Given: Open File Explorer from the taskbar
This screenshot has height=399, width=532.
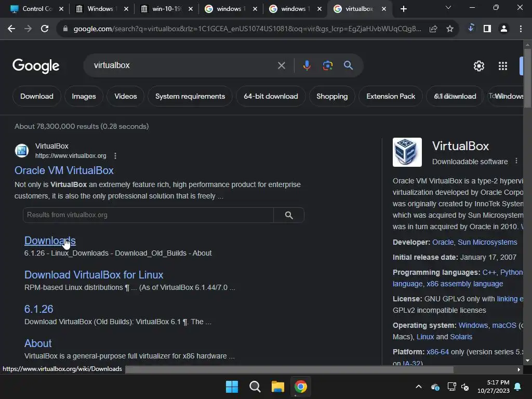Looking at the screenshot, I should pyautogui.click(x=277, y=387).
